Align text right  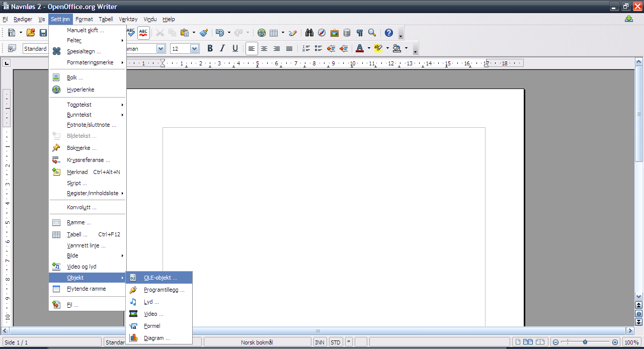tap(277, 48)
